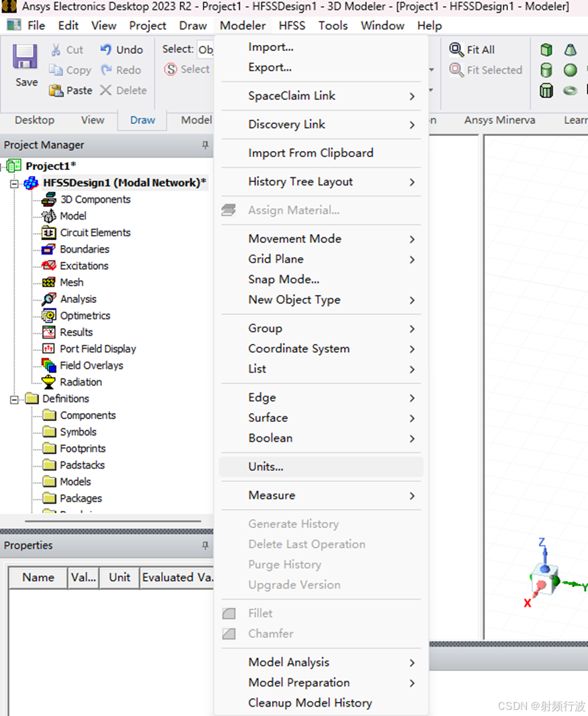Open the Padstacks definitions folder
Image resolution: width=588 pixels, height=716 pixels.
82,465
